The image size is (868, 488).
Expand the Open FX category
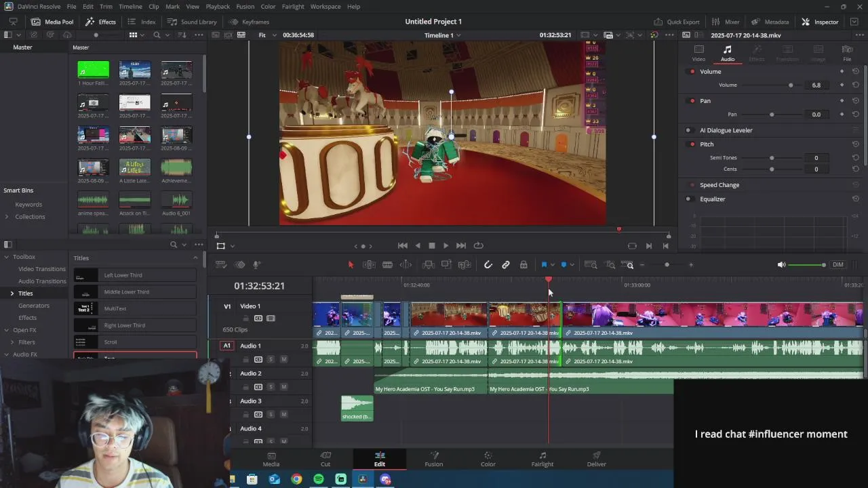click(7, 330)
